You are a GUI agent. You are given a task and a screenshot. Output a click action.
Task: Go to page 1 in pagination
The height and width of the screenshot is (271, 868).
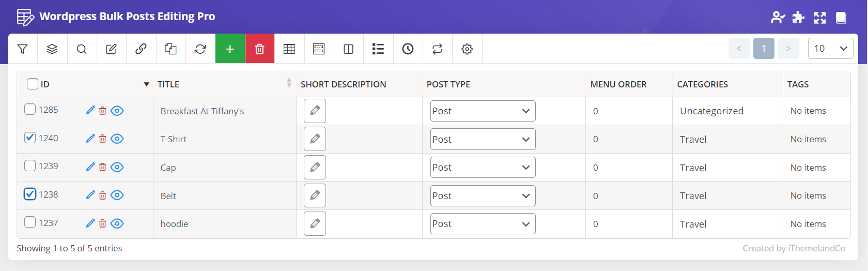tap(764, 49)
